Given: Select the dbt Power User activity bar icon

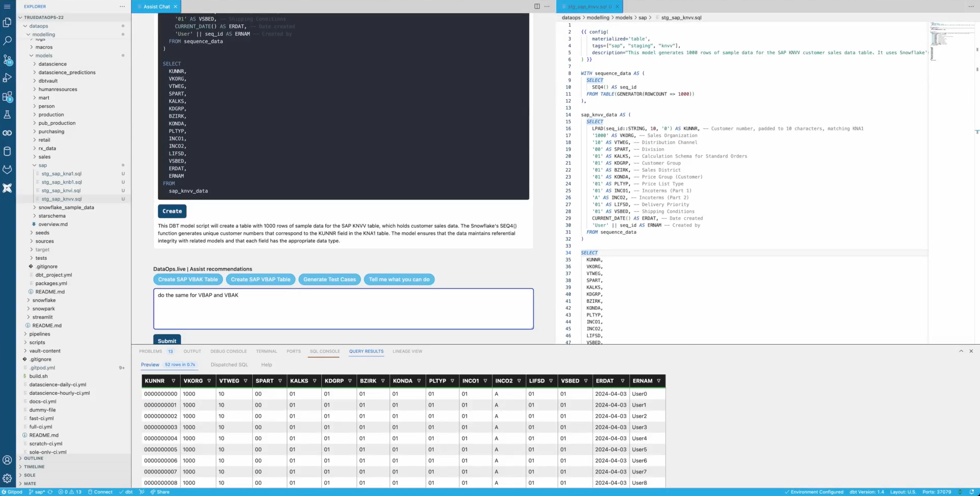Looking at the screenshot, I should point(7,188).
